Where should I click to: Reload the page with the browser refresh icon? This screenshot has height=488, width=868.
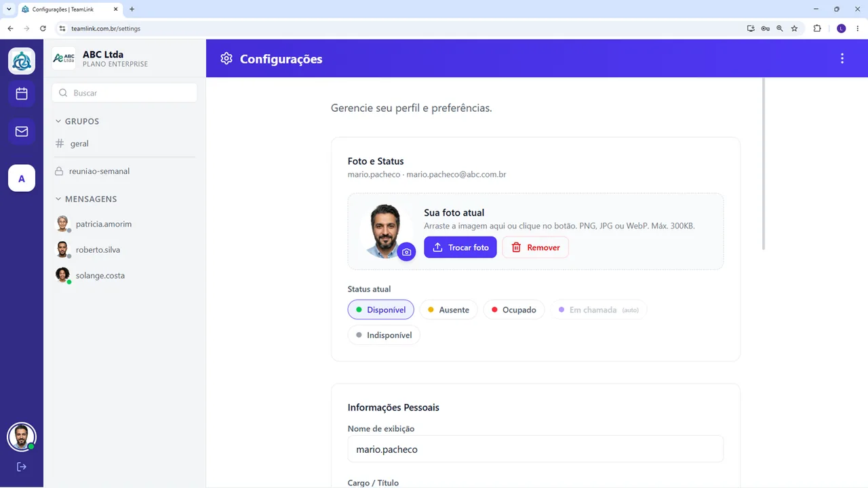click(x=43, y=28)
